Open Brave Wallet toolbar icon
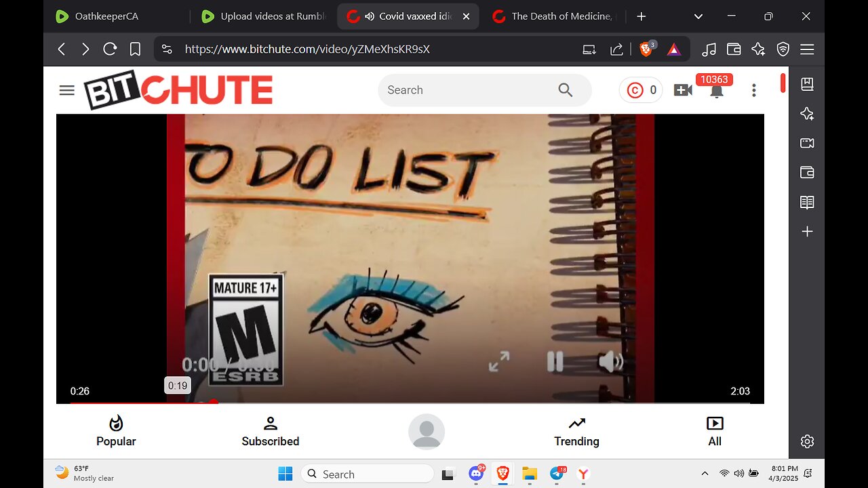The image size is (868, 488). (733, 49)
